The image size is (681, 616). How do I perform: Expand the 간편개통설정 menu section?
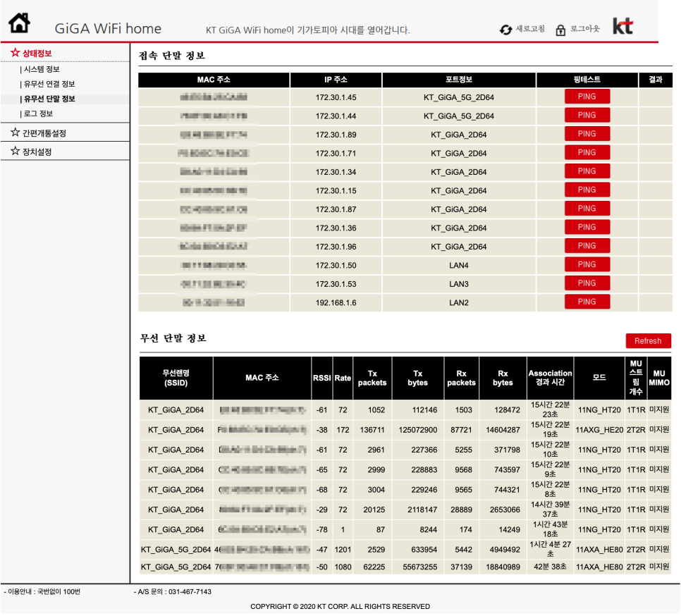[x=44, y=133]
